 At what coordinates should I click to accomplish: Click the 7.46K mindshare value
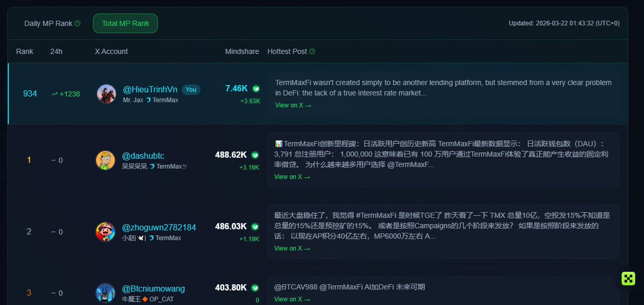tap(237, 88)
